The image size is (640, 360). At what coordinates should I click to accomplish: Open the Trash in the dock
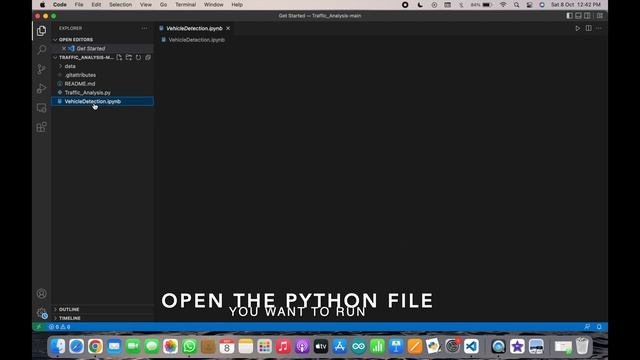coord(582,346)
